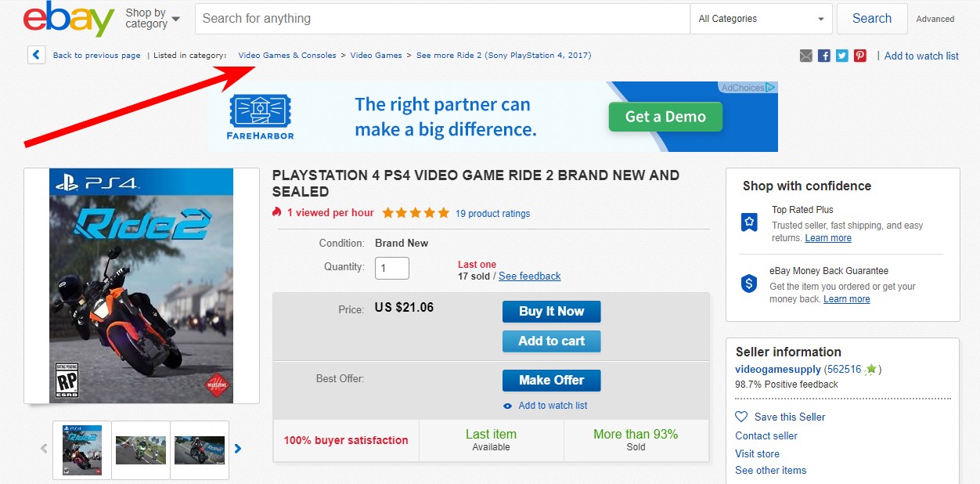Click the Add to cart button
980x484 pixels.
(551, 341)
